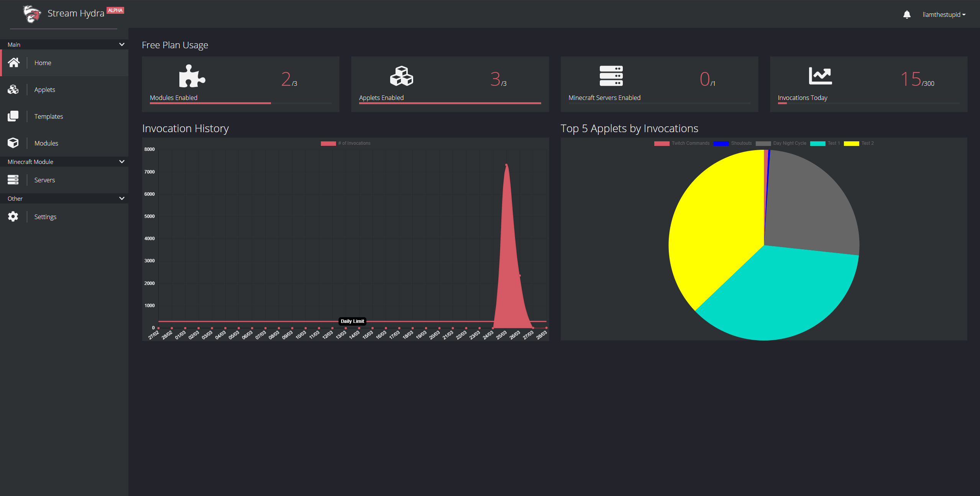Screen dimensions: 980x496
Task: Click the Modules box icon in the sidebar
Action: point(13,143)
